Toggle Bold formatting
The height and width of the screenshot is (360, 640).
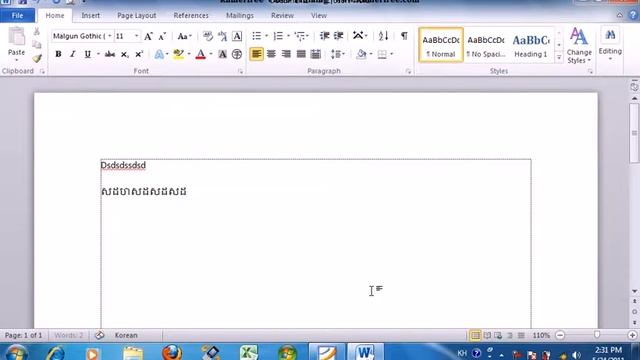(x=58, y=54)
